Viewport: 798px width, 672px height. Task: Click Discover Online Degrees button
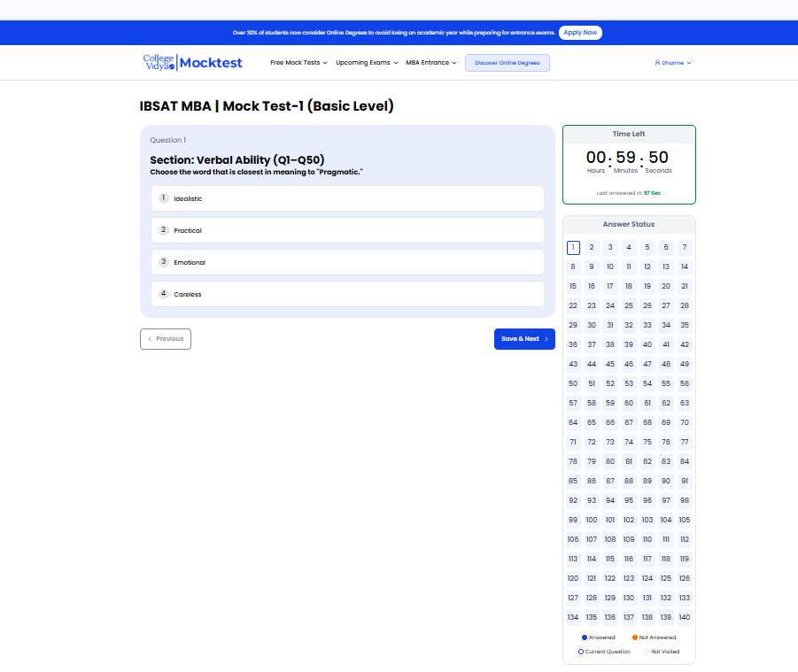[x=507, y=63]
